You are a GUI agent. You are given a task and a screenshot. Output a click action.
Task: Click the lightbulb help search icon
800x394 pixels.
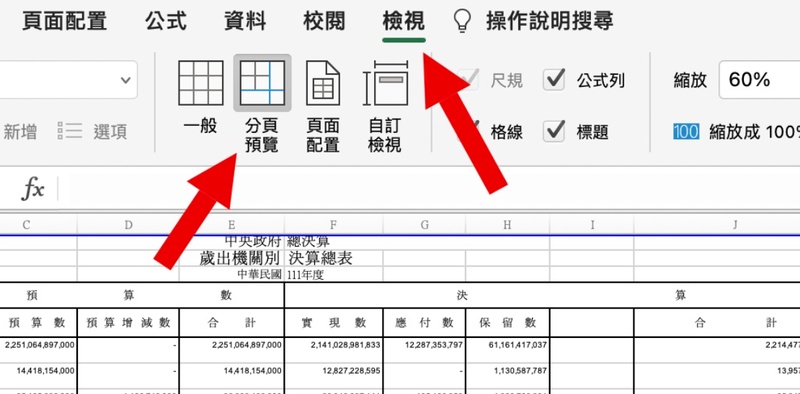[x=462, y=21]
